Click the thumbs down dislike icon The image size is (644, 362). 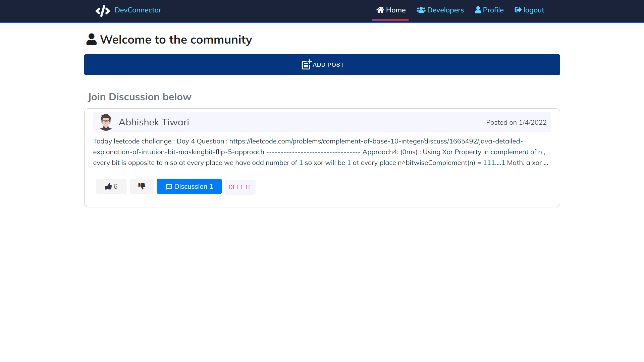(x=142, y=186)
